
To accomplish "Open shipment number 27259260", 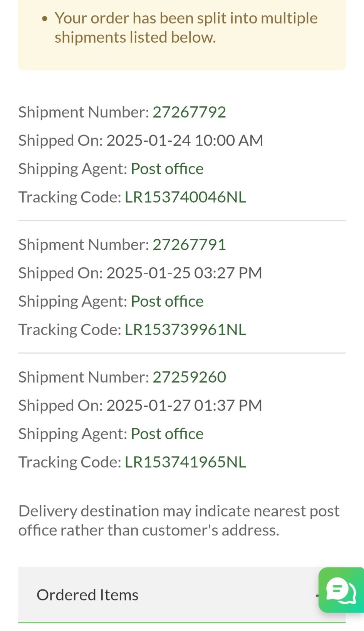I will click(189, 377).
